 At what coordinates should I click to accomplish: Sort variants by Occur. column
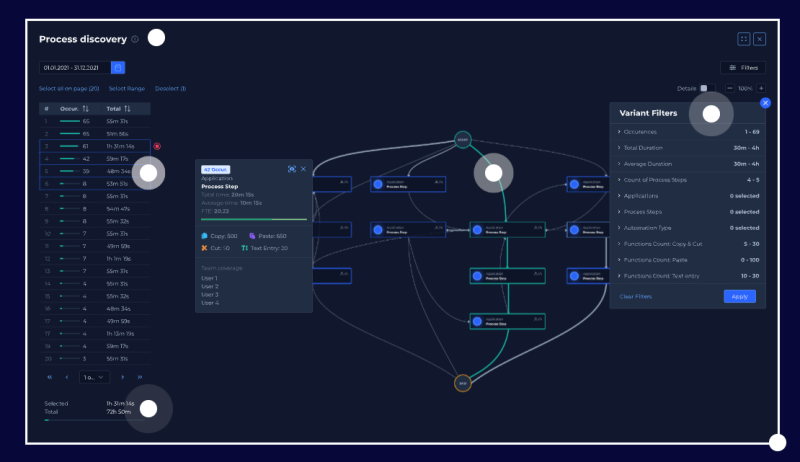(87, 108)
